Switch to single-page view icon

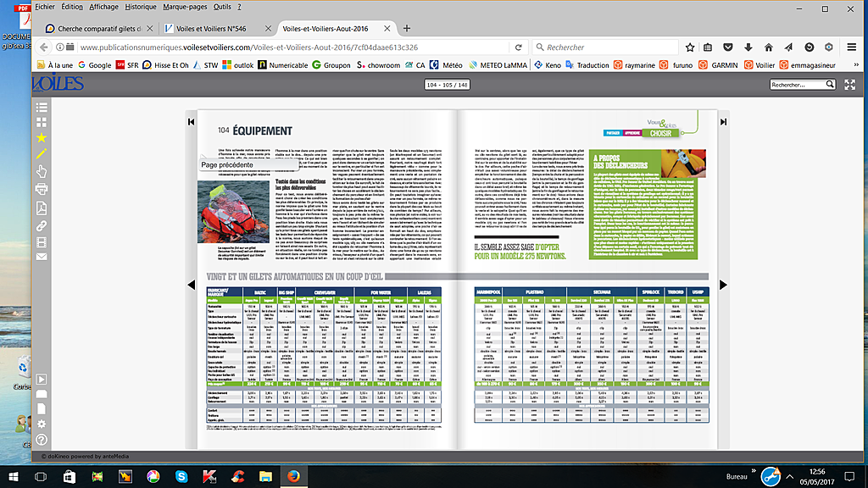coord(42,409)
